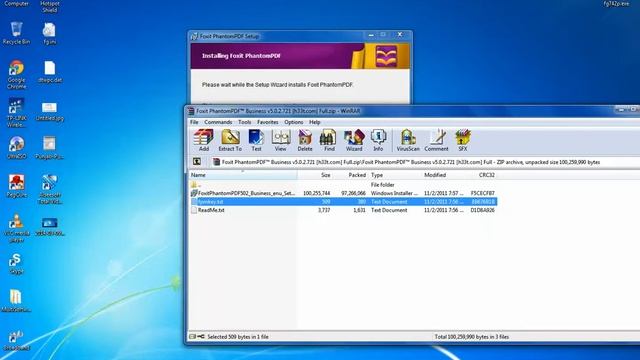The height and width of the screenshot is (360, 640).
Task: Click the key icon in WinRAR status bar
Action: click(x=201, y=337)
